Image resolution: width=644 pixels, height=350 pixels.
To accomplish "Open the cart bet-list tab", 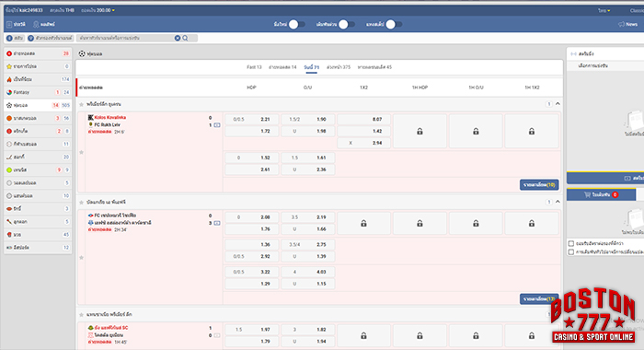I will [x=602, y=195].
